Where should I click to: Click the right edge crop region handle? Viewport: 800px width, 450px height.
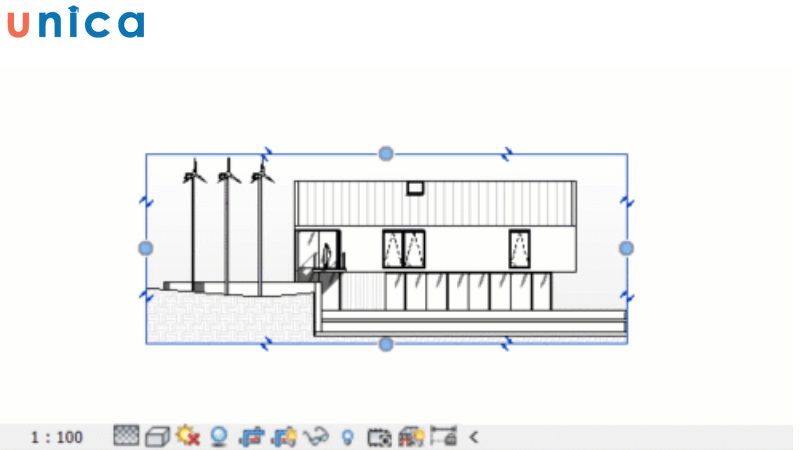[x=627, y=248]
